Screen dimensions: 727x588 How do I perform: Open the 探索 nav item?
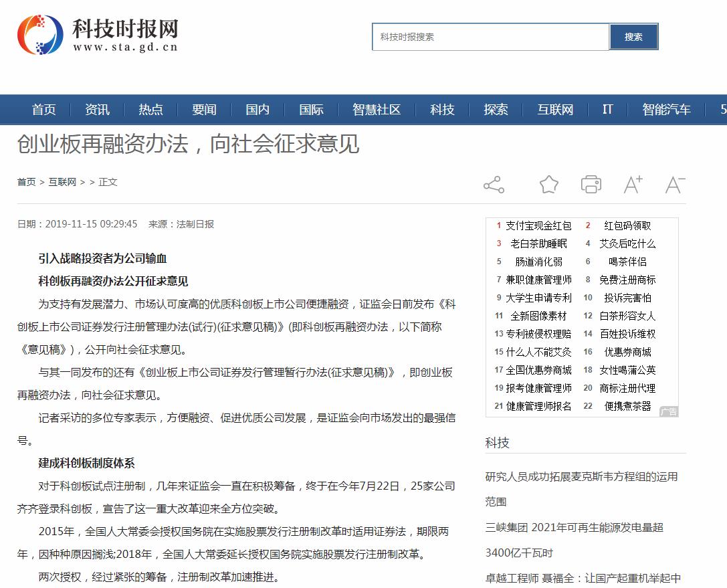click(496, 110)
